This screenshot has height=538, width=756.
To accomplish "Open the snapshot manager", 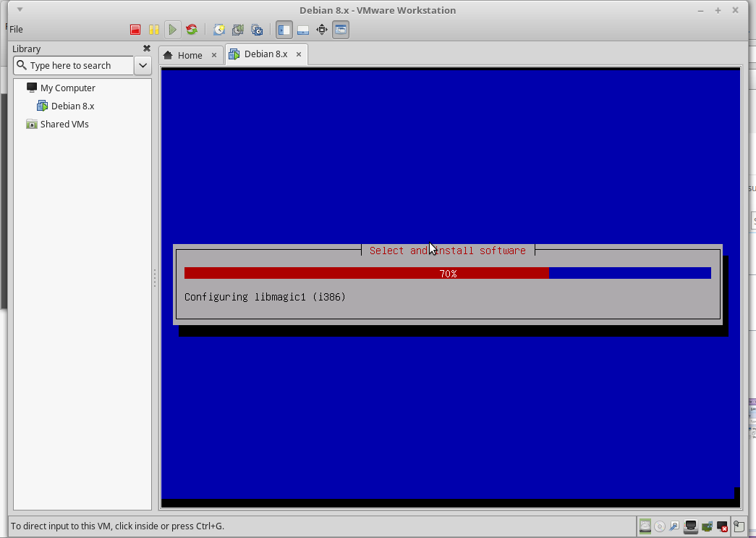I will [x=257, y=29].
